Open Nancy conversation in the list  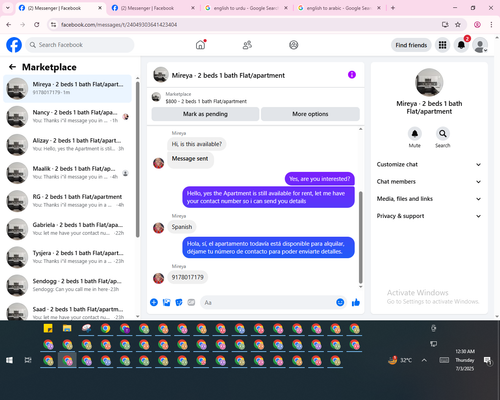pyautogui.click(x=68, y=117)
